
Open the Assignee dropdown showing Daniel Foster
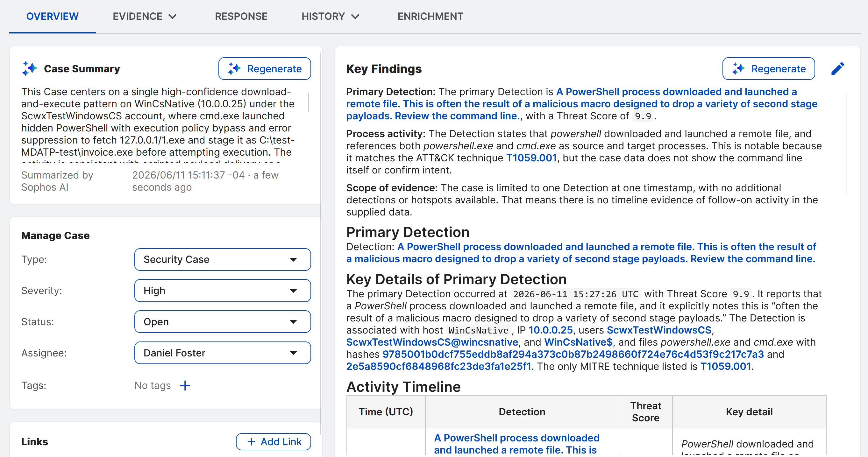pyautogui.click(x=222, y=353)
